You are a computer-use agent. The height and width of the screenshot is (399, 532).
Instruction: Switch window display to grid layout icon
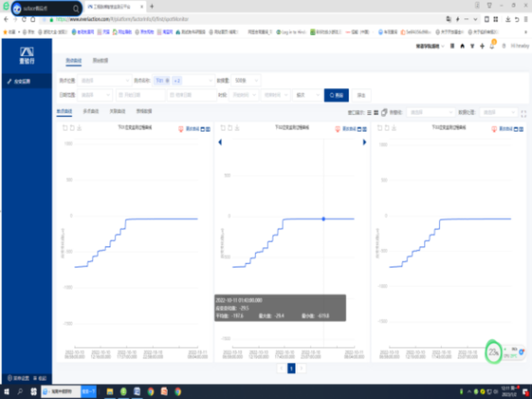[376, 112]
